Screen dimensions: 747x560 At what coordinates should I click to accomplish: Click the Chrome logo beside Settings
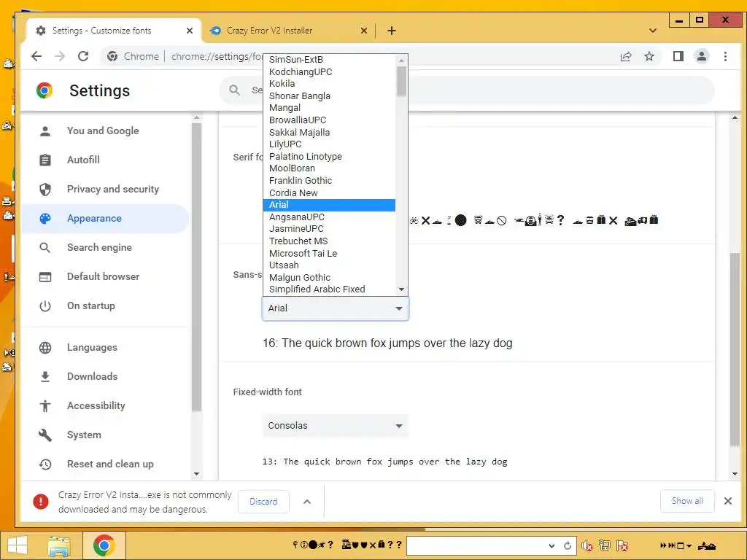44,90
